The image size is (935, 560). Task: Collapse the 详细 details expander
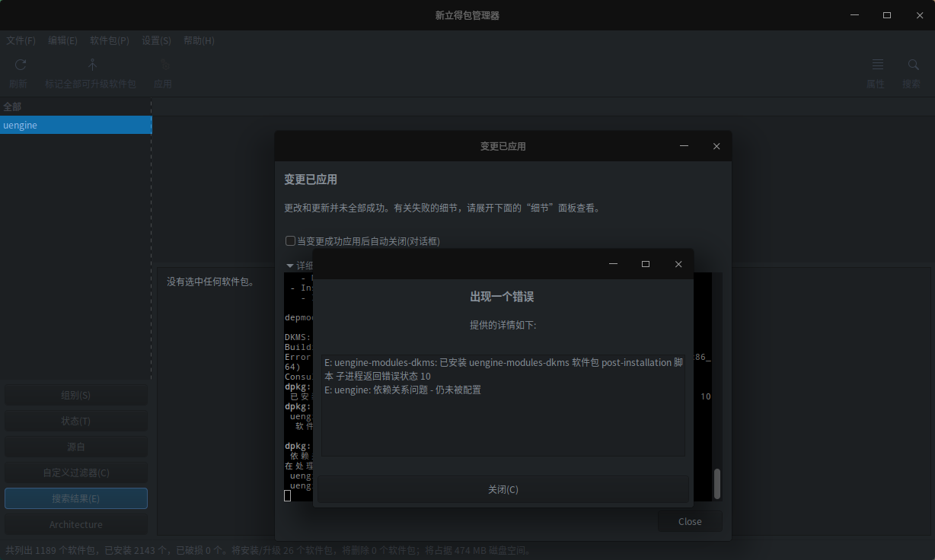290,266
